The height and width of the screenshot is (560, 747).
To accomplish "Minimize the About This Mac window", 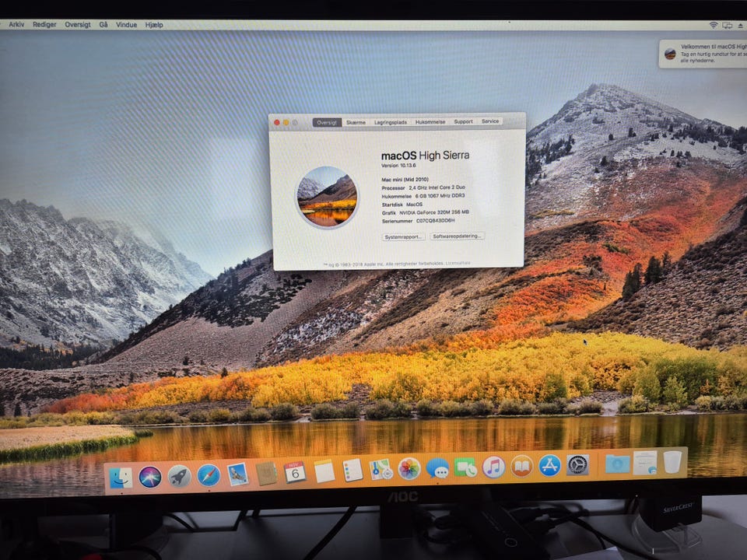I will pos(286,123).
